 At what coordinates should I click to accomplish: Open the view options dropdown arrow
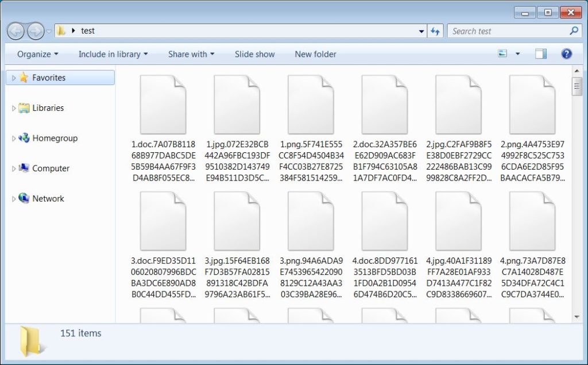[x=517, y=53]
